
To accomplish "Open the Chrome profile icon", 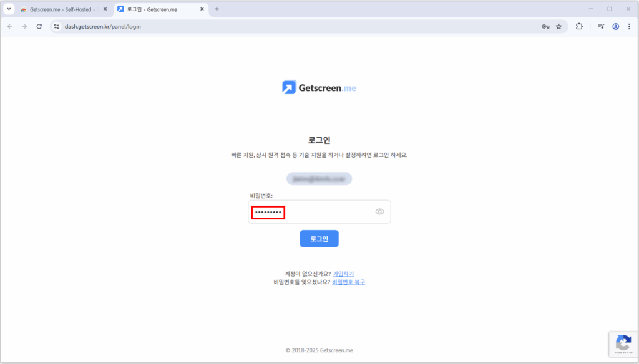I will (616, 26).
